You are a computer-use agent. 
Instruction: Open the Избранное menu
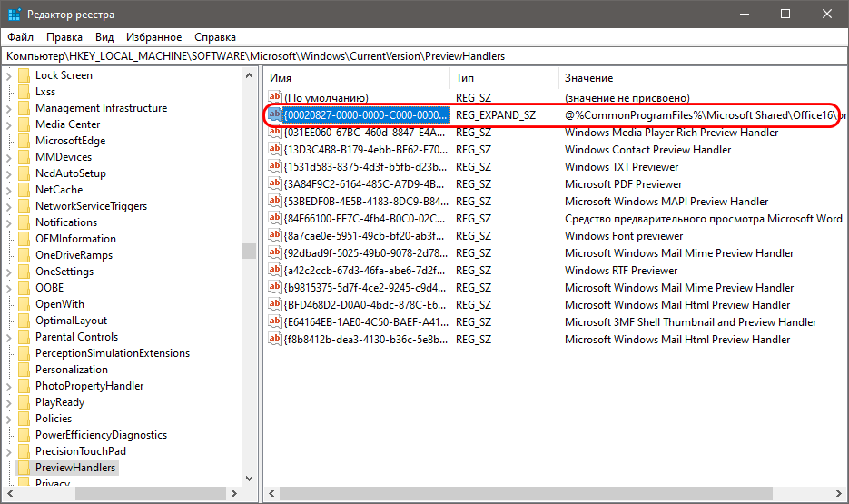[x=153, y=37]
